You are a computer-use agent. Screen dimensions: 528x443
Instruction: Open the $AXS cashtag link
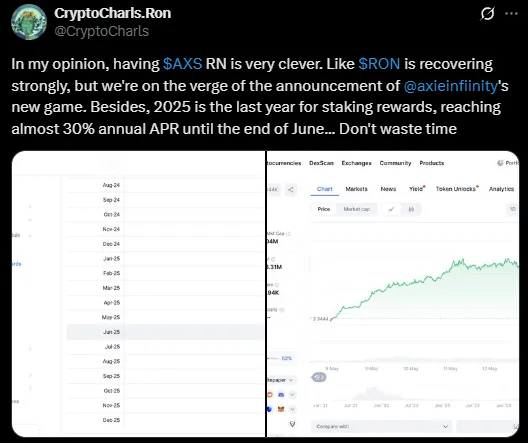[x=183, y=64]
